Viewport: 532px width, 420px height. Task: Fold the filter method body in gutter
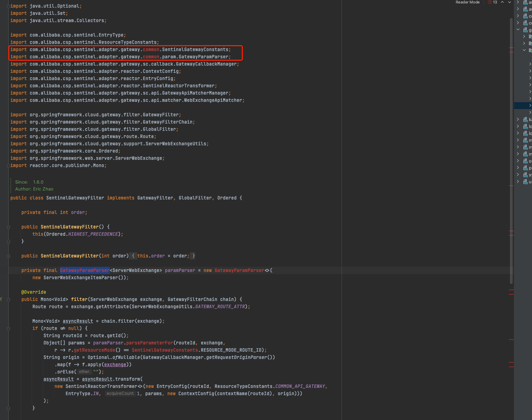8,300
